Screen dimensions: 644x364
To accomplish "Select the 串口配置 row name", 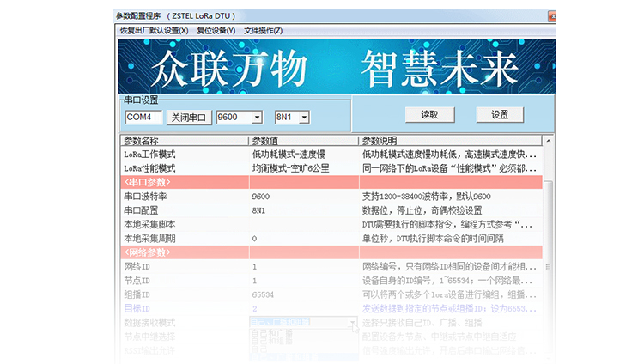I will pyautogui.click(x=141, y=210).
